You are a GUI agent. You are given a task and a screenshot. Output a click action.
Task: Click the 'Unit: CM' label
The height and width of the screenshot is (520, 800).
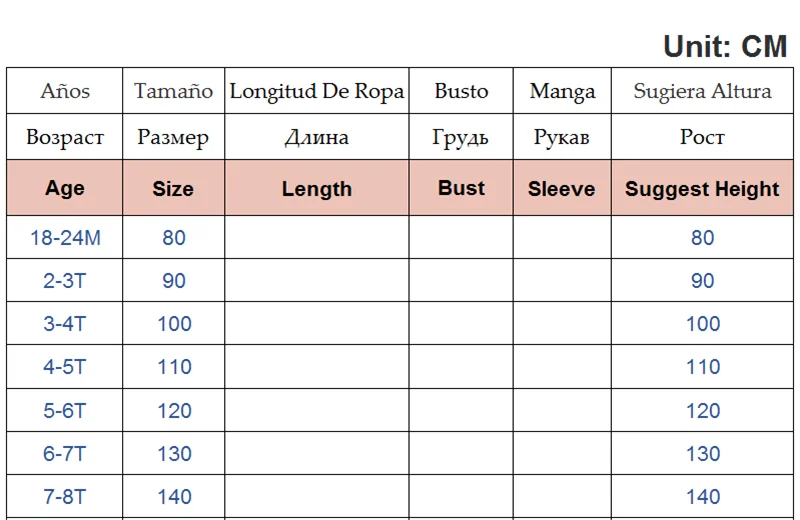[725, 46]
